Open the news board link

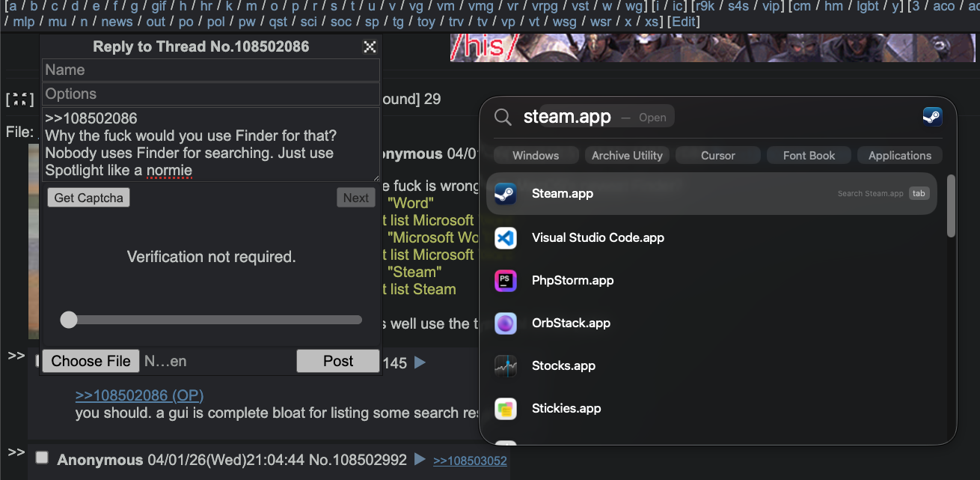click(117, 22)
